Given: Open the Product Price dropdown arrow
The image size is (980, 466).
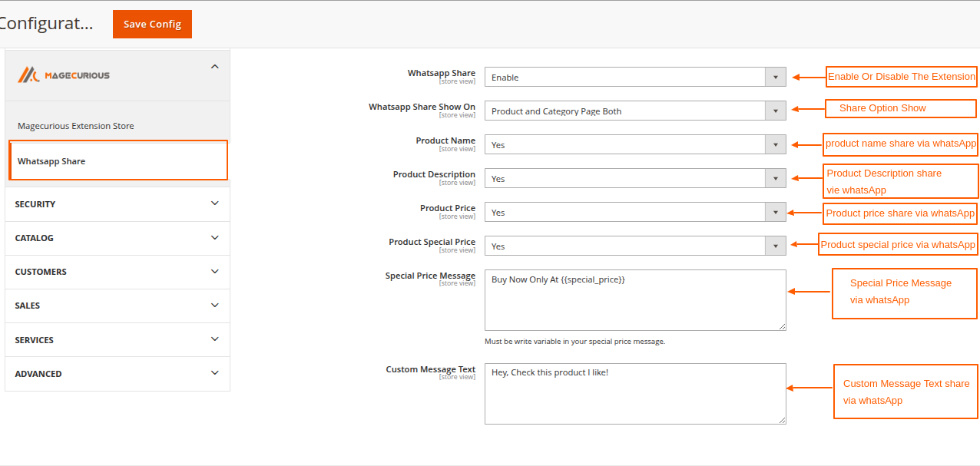Looking at the screenshot, I should pyautogui.click(x=776, y=212).
